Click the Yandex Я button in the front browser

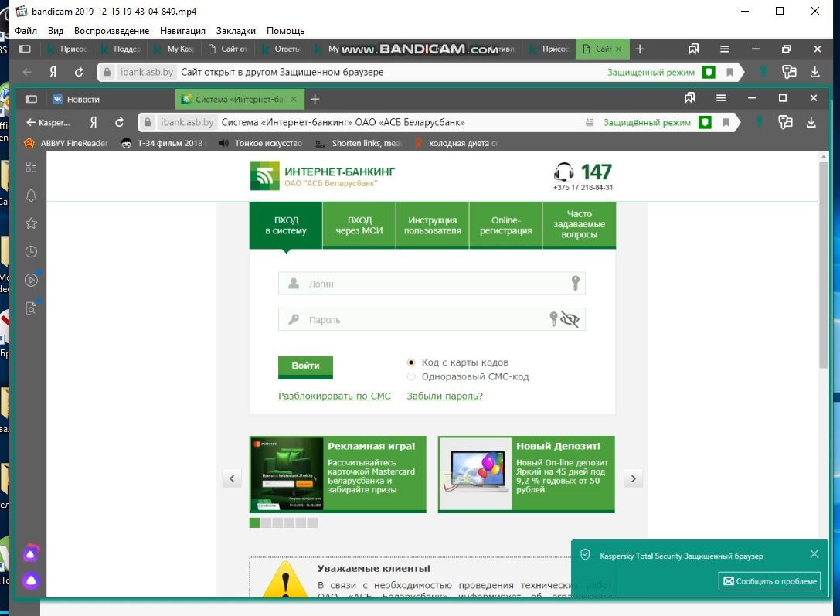coord(94,123)
